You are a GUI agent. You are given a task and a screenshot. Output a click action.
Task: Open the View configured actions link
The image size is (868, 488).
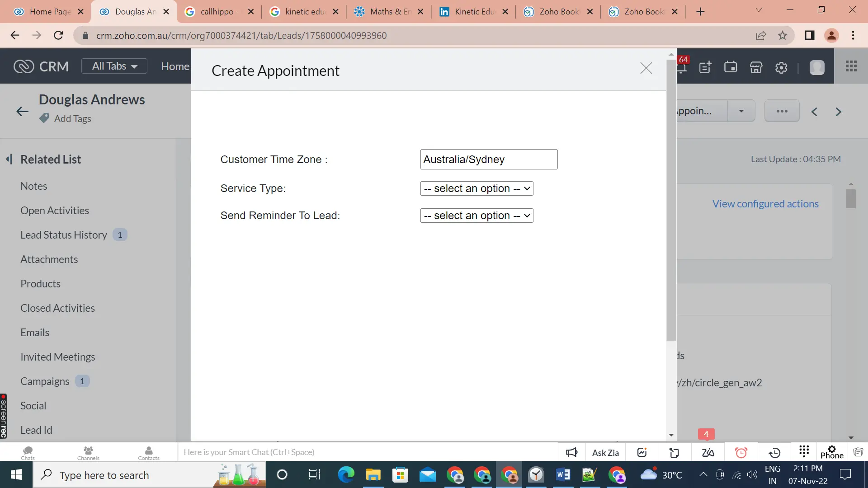tap(765, 203)
